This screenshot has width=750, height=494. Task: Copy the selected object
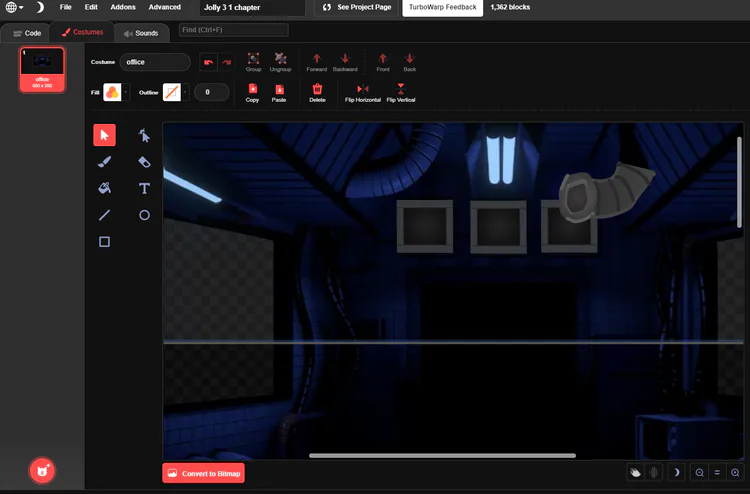pyautogui.click(x=253, y=93)
